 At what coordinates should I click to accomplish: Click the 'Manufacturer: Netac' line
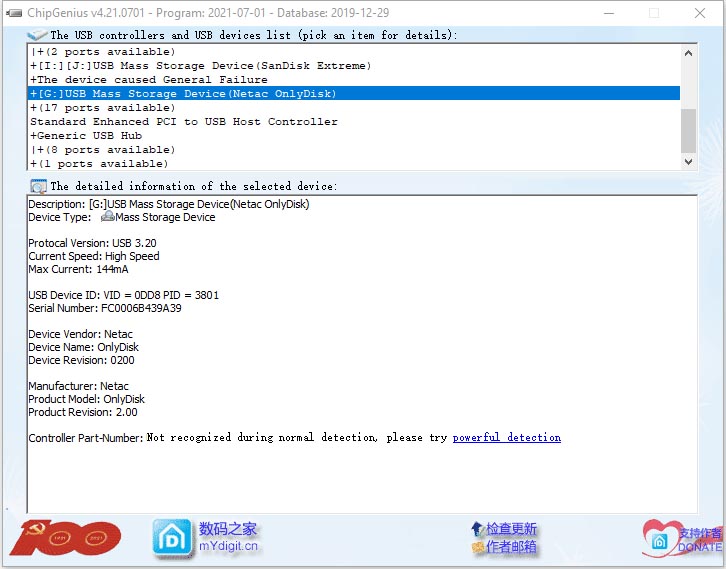tap(78, 386)
